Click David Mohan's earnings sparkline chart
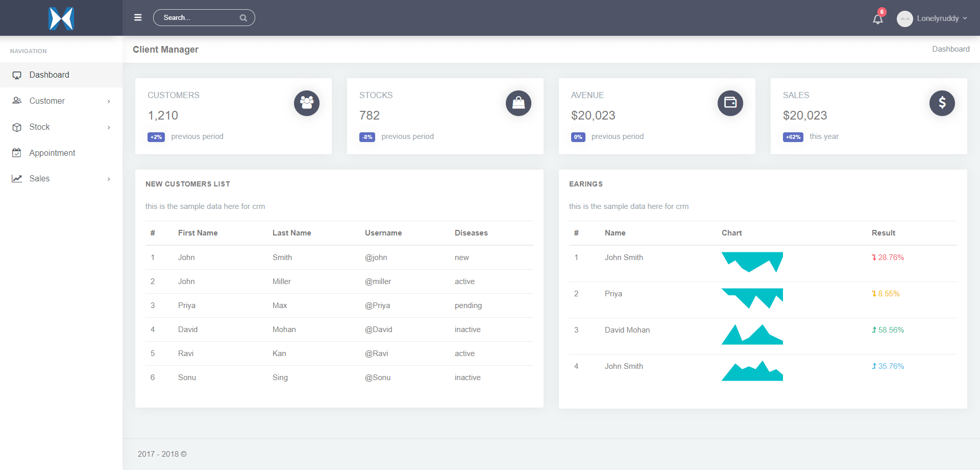This screenshot has width=980, height=470. pos(752,335)
